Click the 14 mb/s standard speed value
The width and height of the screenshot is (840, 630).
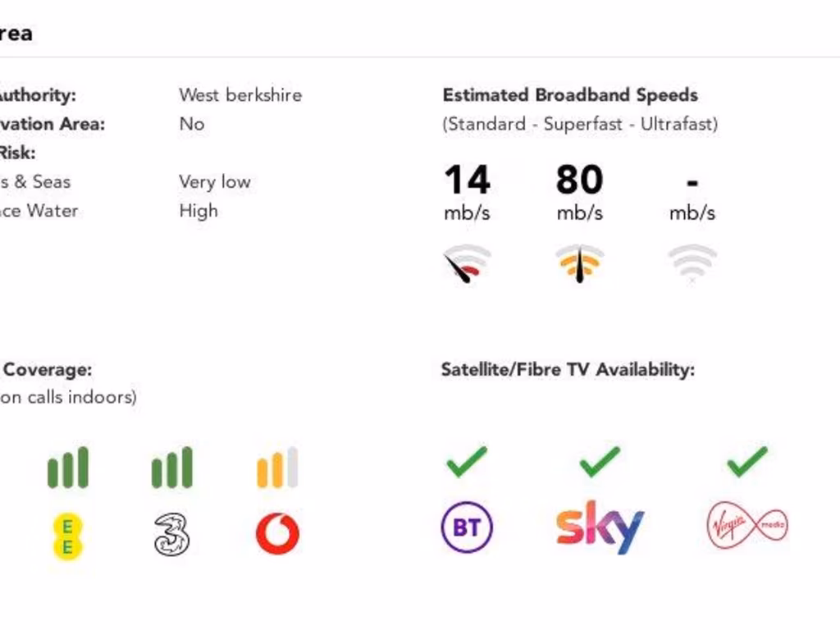click(x=467, y=180)
